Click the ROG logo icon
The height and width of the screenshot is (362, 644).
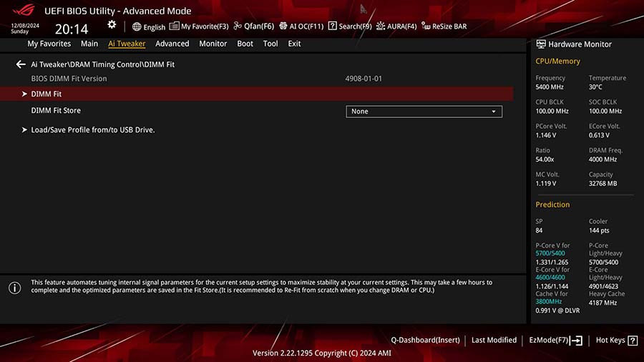24,10
